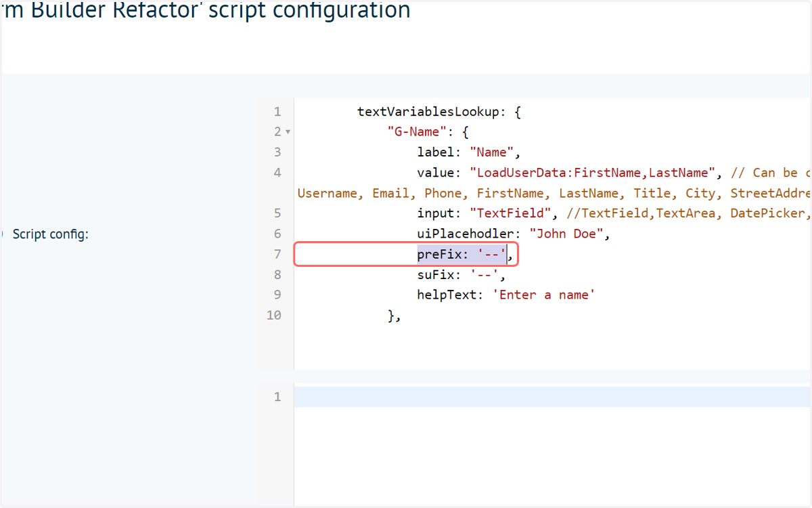Click the uiPlacehodler "John Doe" line
The width and height of the screenshot is (812, 508).
514,234
